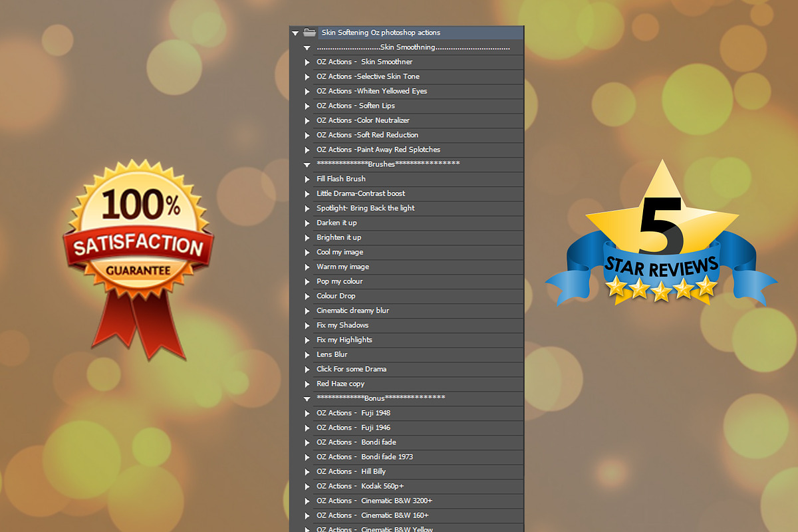Screen dimensions: 798x532
Task: Select the 'Brighten it up' action
Action: click(x=418, y=237)
